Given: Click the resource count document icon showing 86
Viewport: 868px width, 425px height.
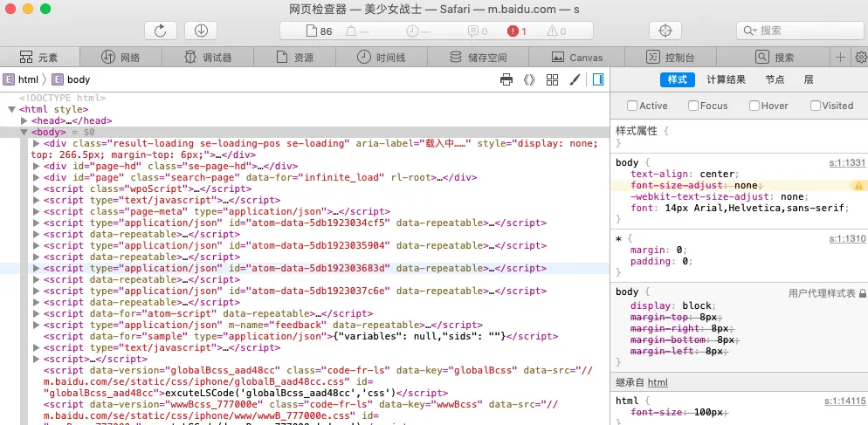Looking at the screenshot, I should coord(320,31).
